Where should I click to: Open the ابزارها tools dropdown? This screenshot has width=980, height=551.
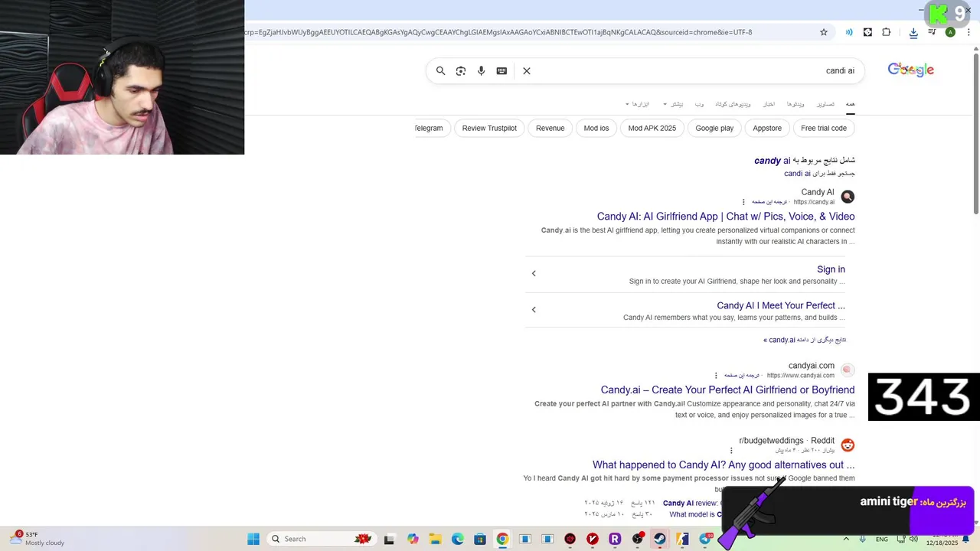coord(637,104)
